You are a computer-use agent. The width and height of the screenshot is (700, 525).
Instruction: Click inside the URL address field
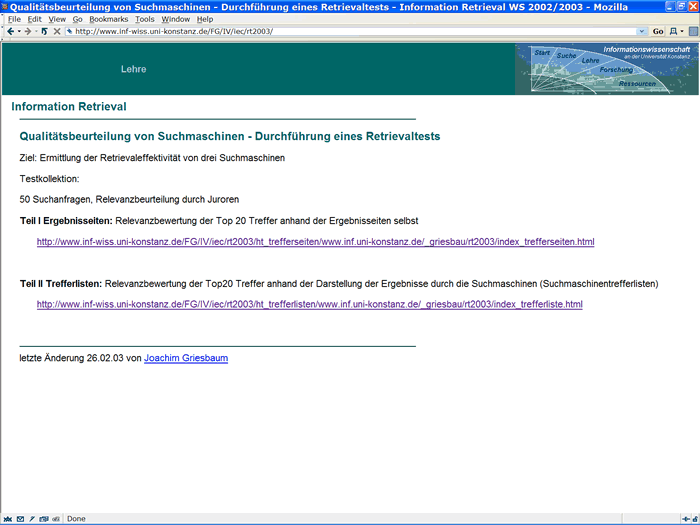(355, 31)
